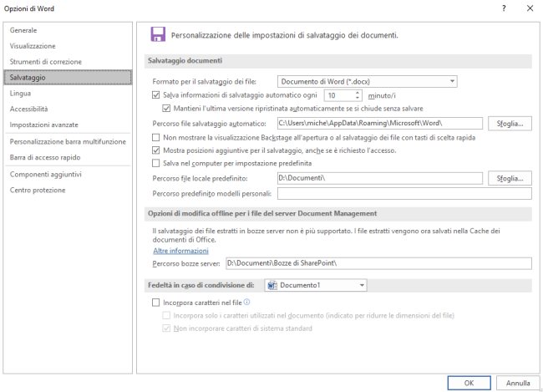Select Centro protezione in the sidebar

tap(38, 190)
